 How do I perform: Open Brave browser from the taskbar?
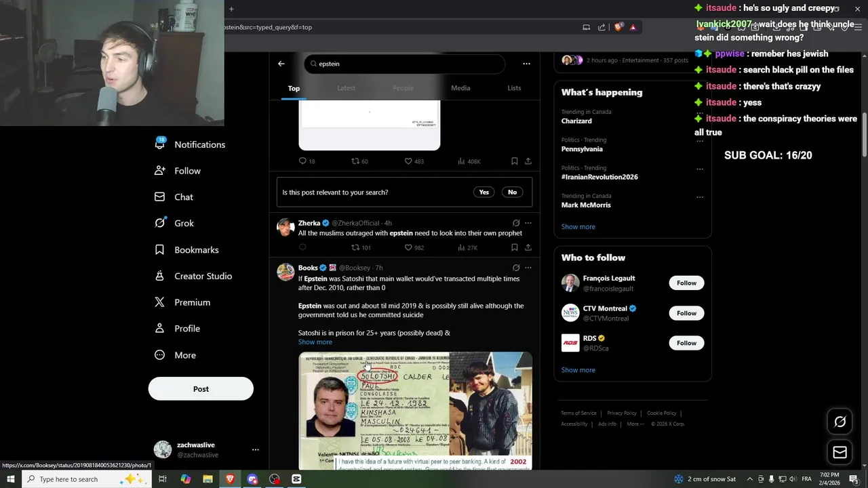point(230,479)
